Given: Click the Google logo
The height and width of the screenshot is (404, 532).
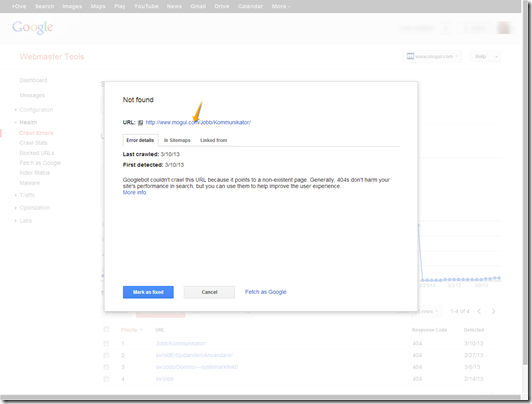Looking at the screenshot, I should pos(33,27).
